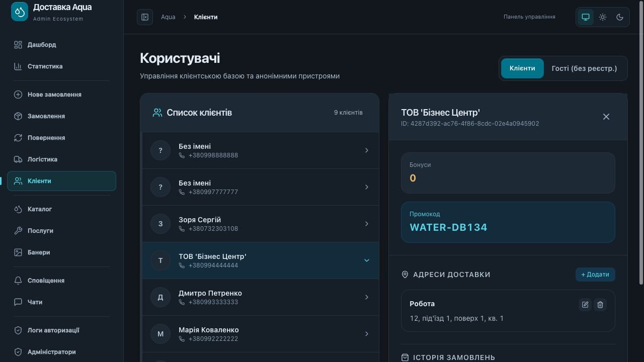
Task: Click the WATER-DB134 promo code
Action: (x=448, y=227)
